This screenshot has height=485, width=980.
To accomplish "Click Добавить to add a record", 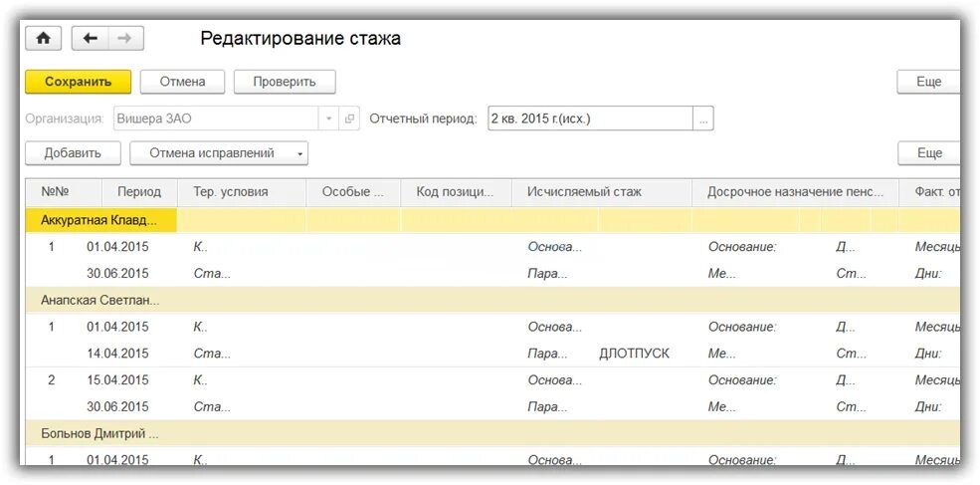I will pyautogui.click(x=73, y=153).
